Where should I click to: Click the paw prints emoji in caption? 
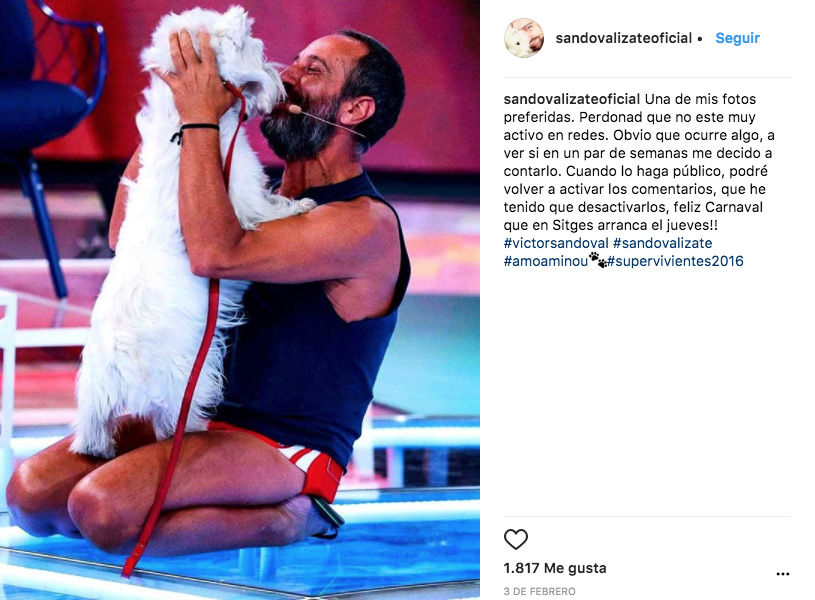598,259
